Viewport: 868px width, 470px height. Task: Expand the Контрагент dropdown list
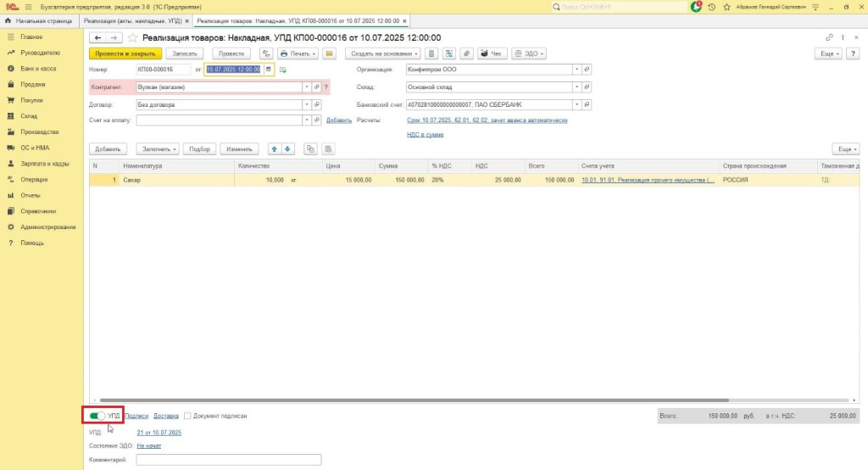coord(305,87)
